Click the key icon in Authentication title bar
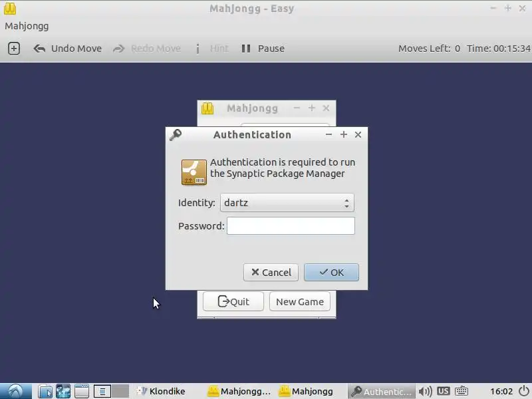 click(176, 135)
